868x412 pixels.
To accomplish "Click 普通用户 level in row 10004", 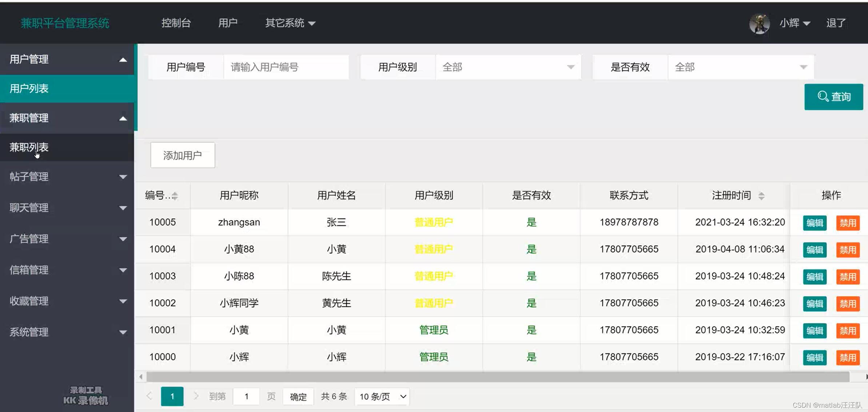I will tap(434, 249).
